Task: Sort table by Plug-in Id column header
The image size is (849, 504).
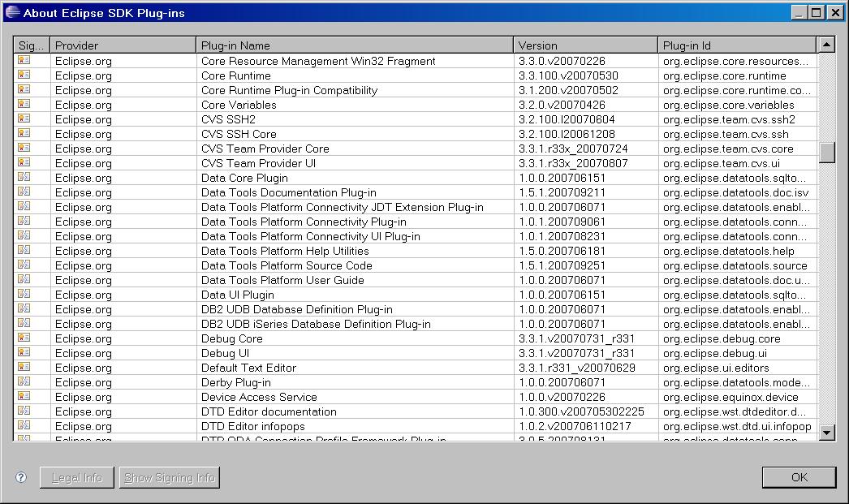Action: pos(737,45)
